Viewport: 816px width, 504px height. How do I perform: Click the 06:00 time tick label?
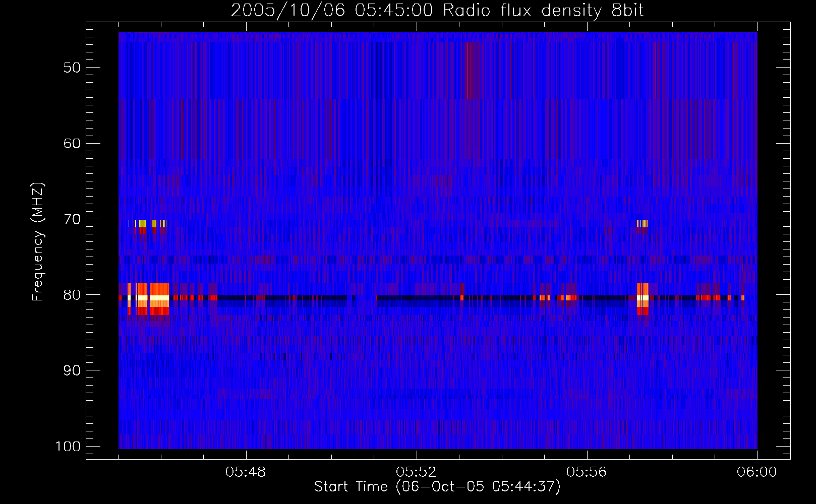tap(757, 472)
